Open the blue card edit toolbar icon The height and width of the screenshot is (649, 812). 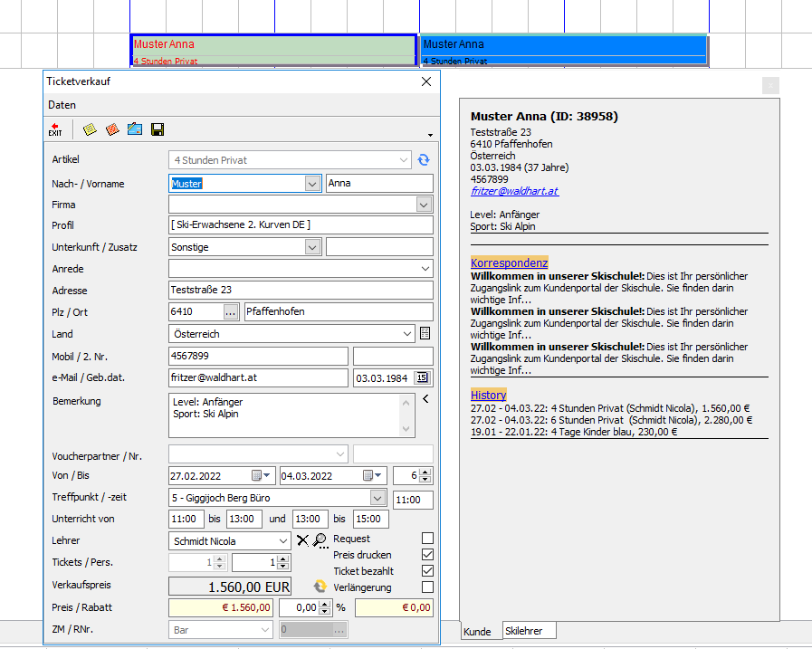(135, 129)
